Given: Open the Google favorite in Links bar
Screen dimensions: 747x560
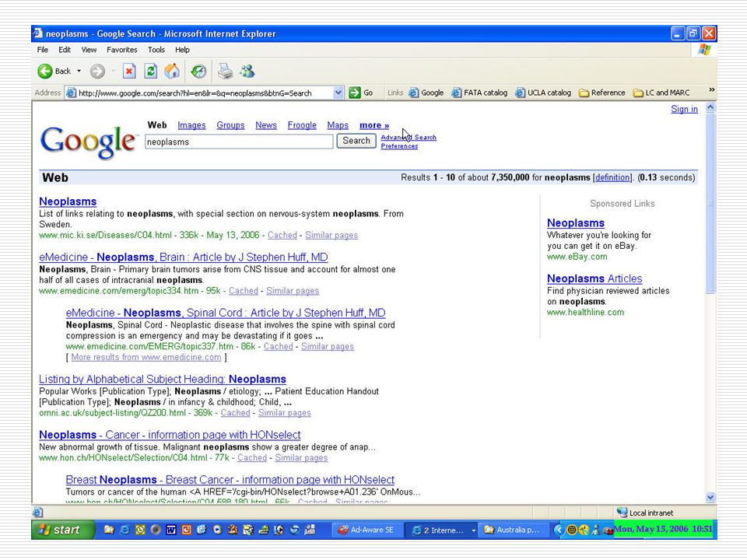Looking at the screenshot, I should pos(426,93).
